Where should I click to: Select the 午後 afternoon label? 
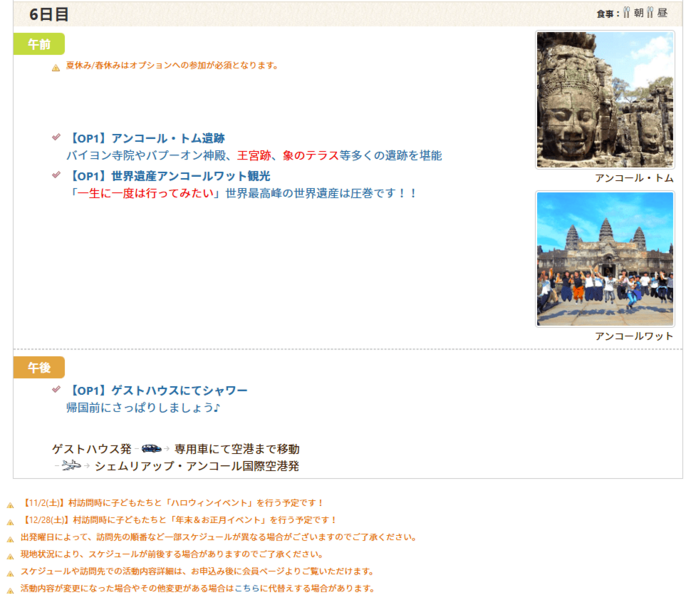[39, 367]
